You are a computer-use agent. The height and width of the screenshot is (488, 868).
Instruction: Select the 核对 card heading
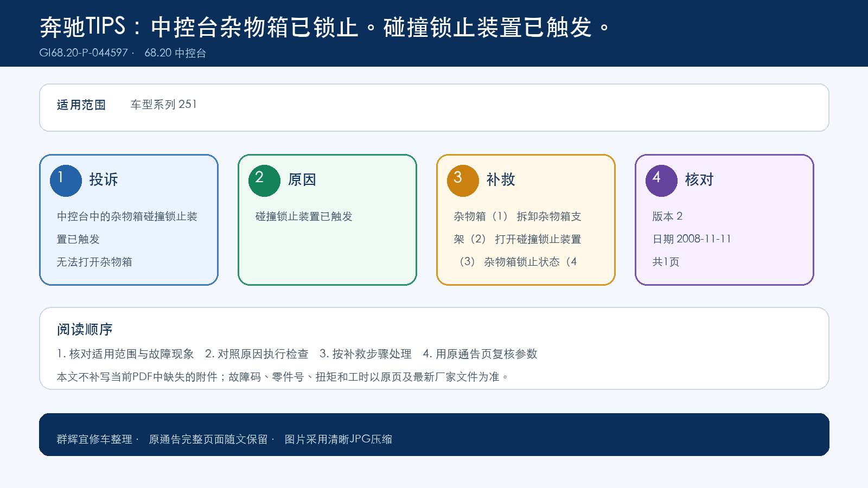(699, 179)
